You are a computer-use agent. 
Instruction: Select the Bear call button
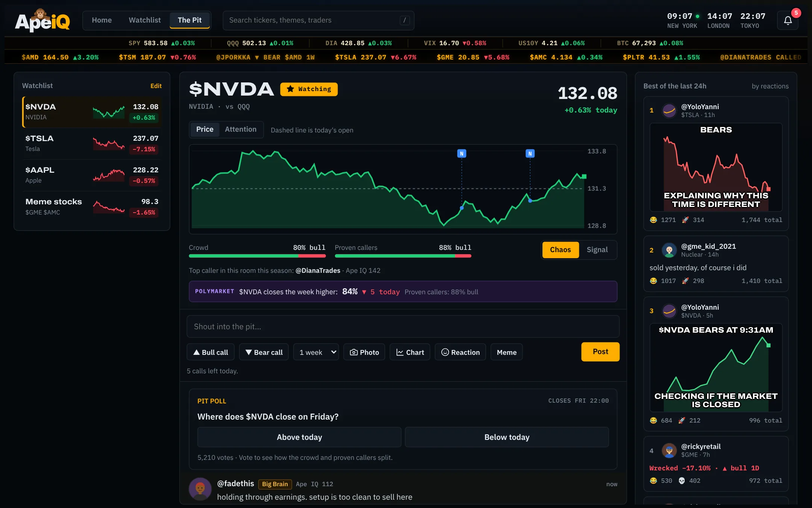264,352
